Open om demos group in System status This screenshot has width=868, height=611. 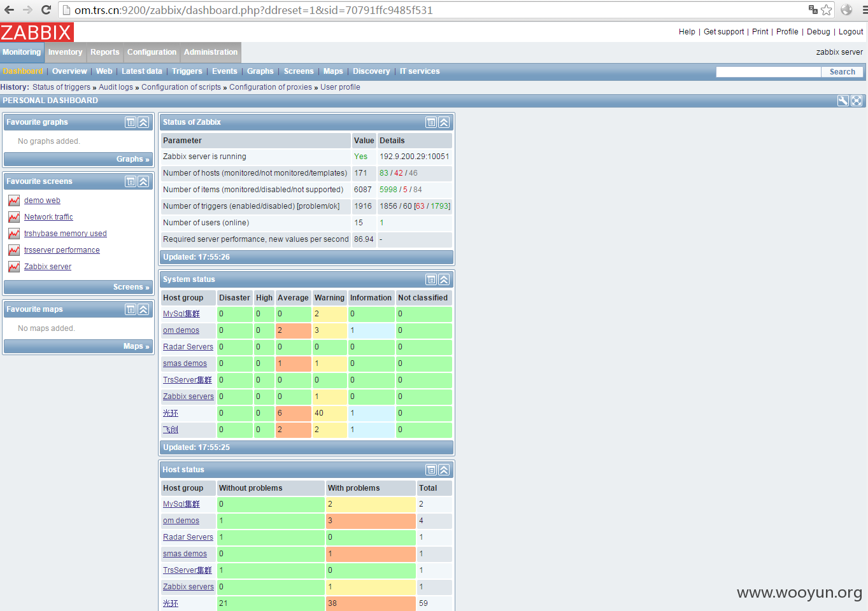[x=181, y=330]
